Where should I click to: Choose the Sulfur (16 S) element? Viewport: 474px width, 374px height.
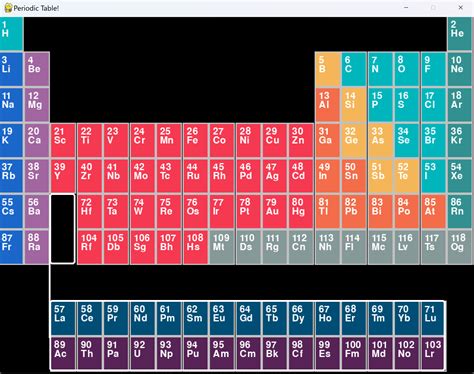(x=407, y=104)
